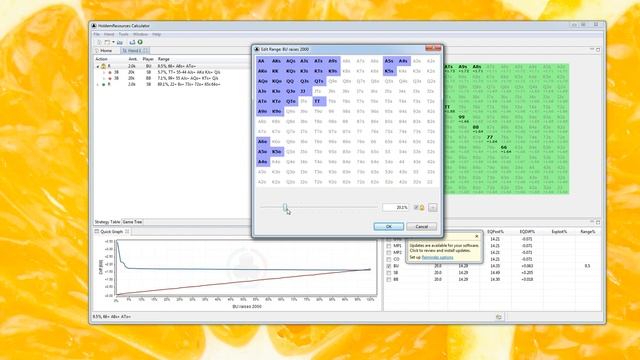Toggle the K5o cell in the range grid

tap(276, 152)
